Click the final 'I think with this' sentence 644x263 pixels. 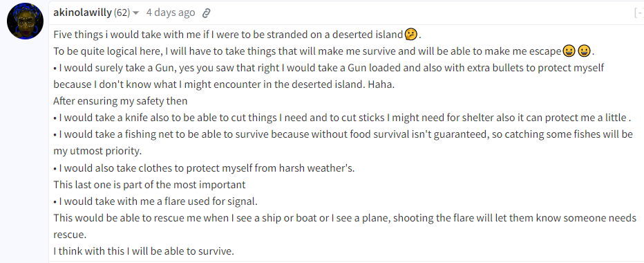[x=144, y=251]
